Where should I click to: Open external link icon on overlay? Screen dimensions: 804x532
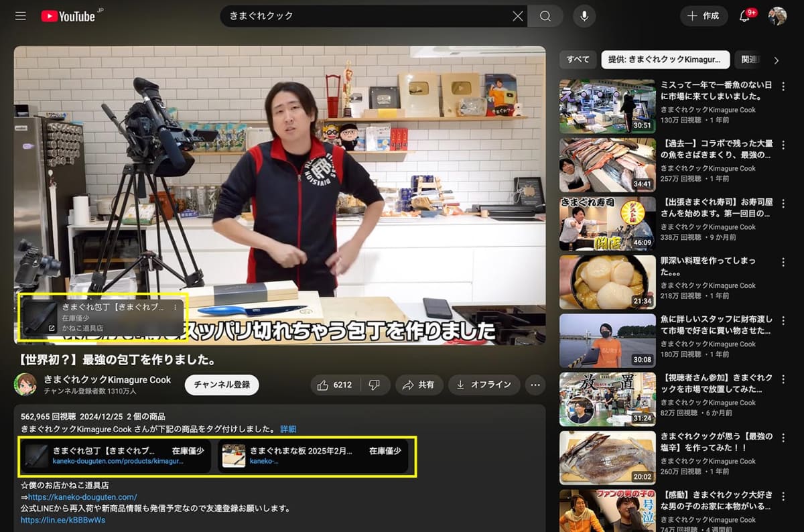pos(52,328)
